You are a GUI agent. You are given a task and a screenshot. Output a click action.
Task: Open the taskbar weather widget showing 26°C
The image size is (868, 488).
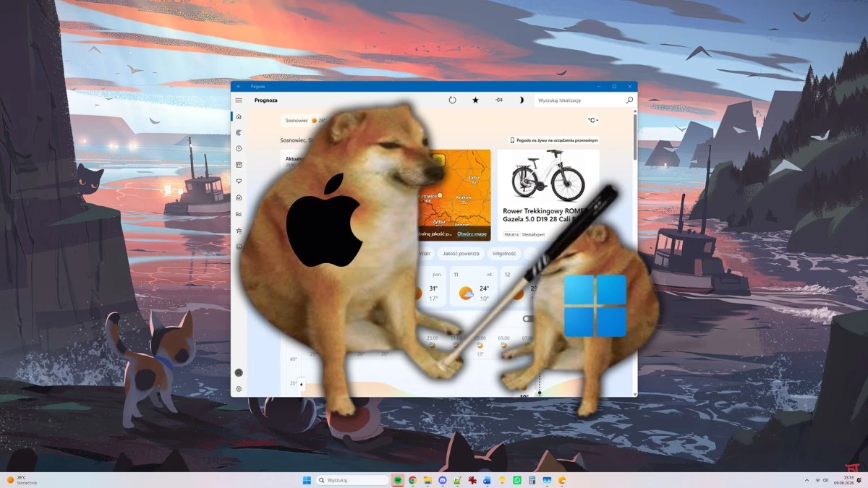22,480
